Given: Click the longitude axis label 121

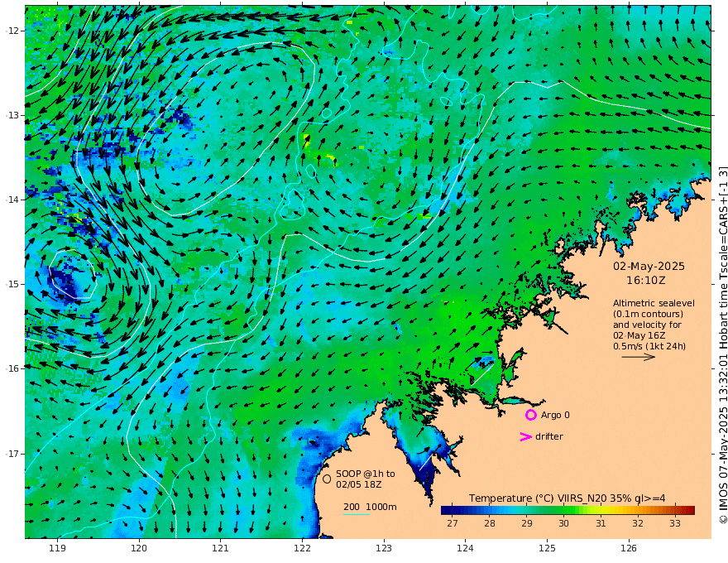Looking at the screenshot, I should click(221, 548).
